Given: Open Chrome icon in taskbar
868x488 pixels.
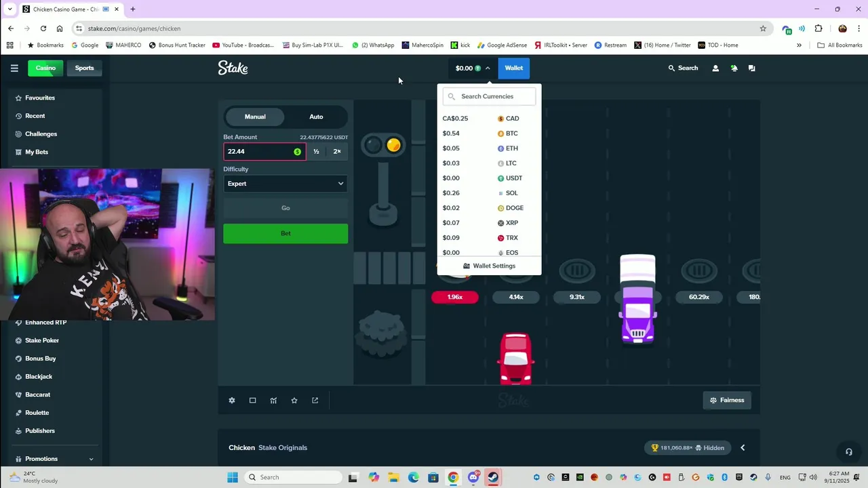Looking at the screenshot, I should [x=453, y=477].
